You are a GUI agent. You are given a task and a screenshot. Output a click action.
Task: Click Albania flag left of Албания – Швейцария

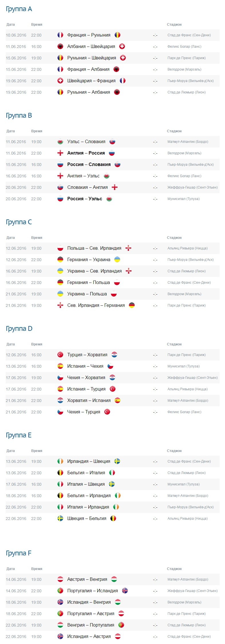(60, 47)
